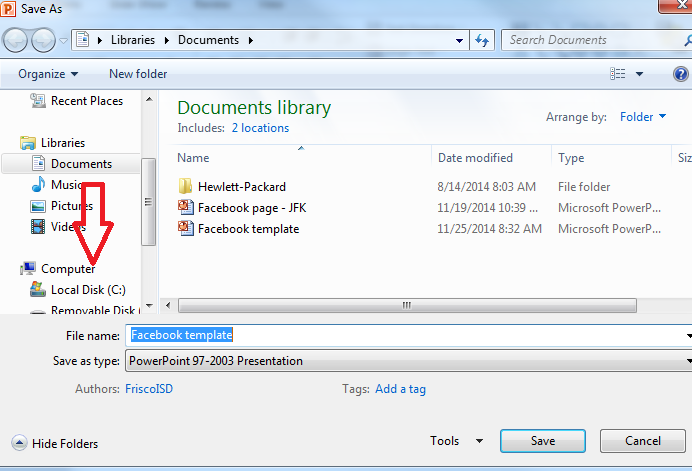Open the Tools dropdown arrow

coord(479,441)
